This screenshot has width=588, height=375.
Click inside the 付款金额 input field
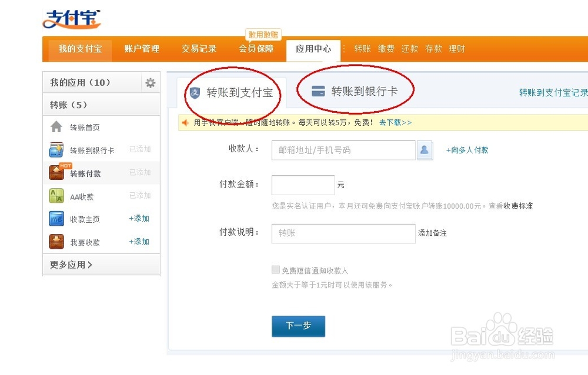click(x=303, y=185)
